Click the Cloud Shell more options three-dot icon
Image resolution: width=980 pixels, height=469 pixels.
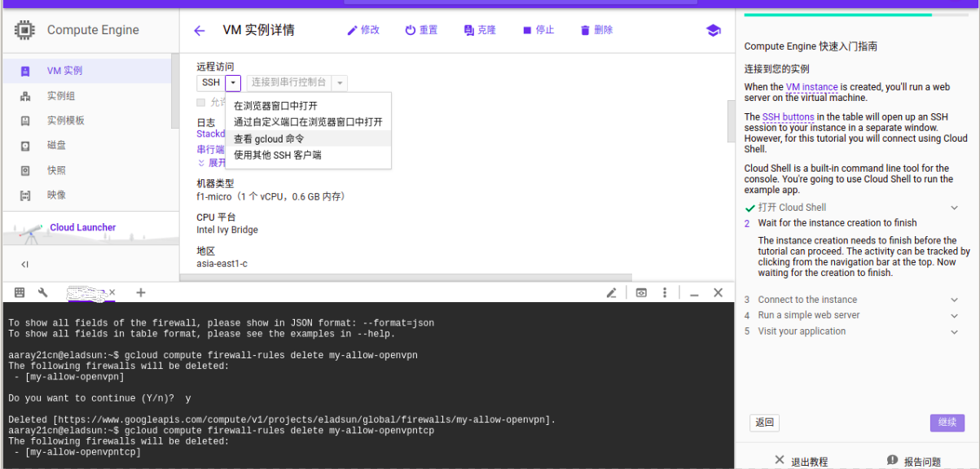665,291
